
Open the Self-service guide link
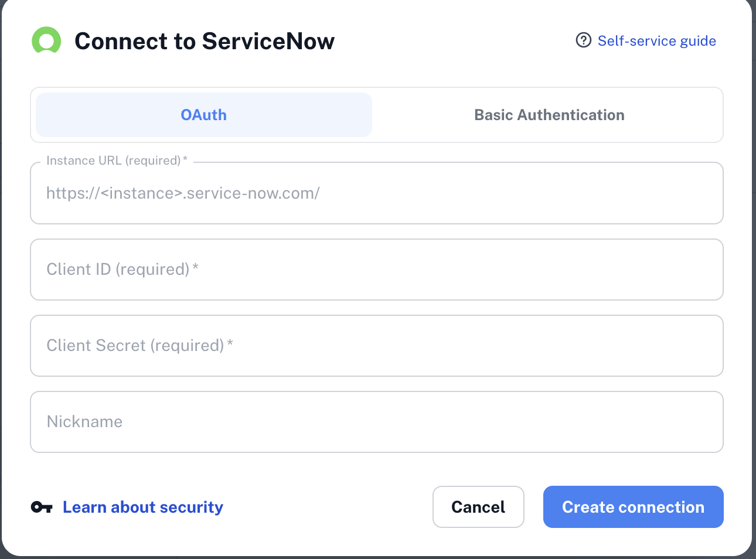tap(656, 41)
